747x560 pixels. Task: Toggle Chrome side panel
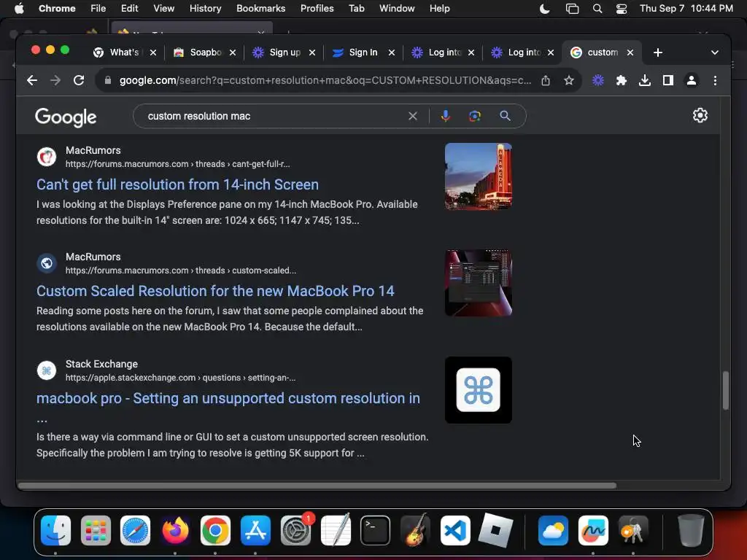tap(668, 80)
